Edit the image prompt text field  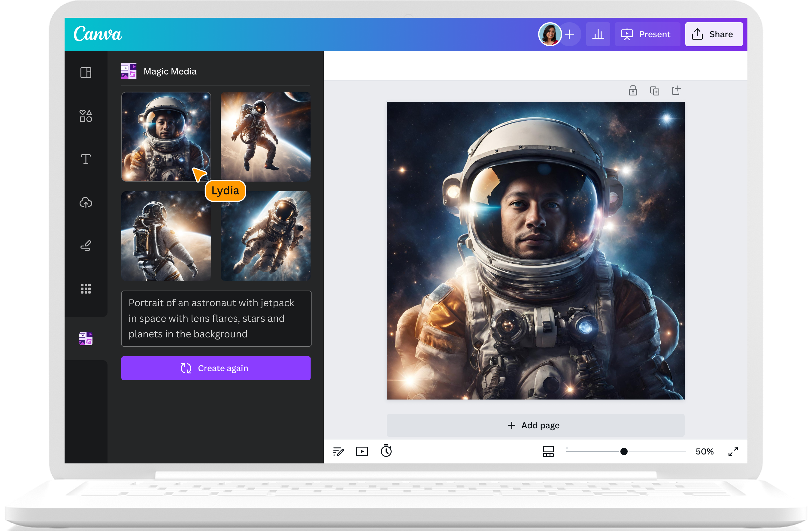216,318
